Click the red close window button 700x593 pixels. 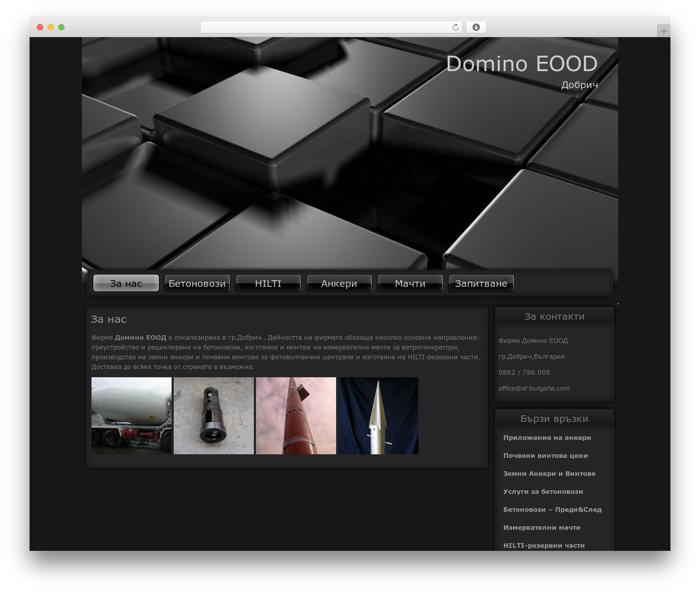coord(40,27)
